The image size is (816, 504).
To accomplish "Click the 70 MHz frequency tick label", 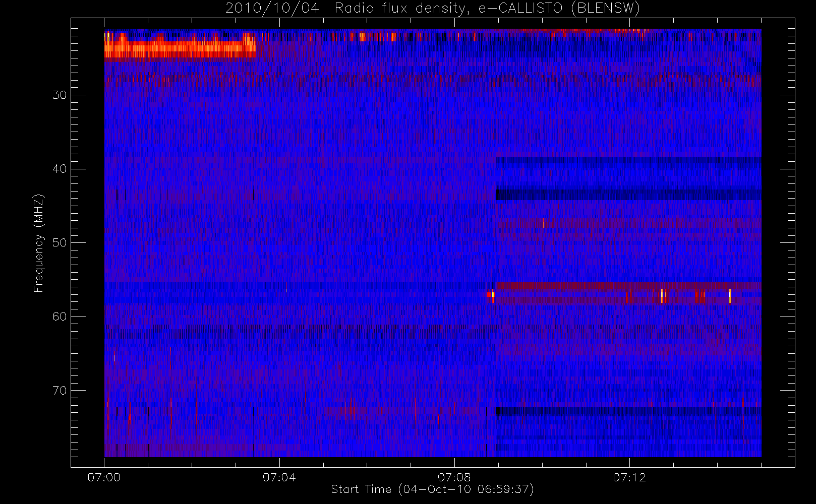I will pyautogui.click(x=60, y=391).
